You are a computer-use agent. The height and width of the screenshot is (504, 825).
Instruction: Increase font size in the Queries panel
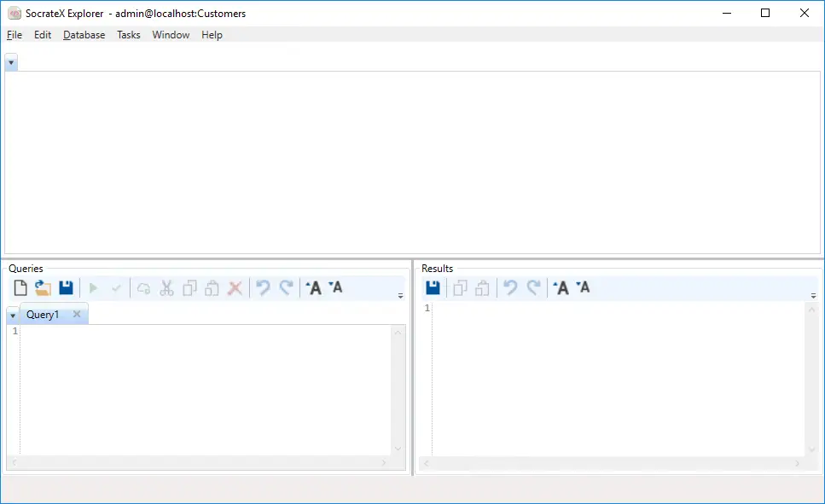pos(314,287)
